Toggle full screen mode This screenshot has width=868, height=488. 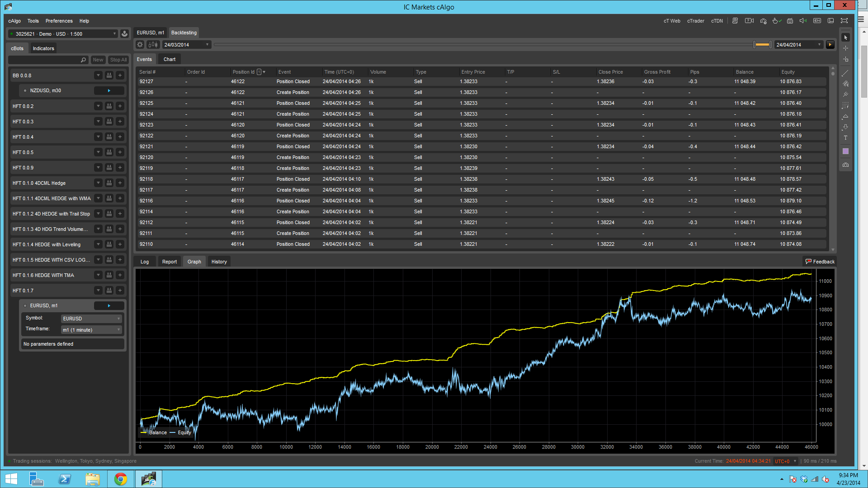[x=844, y=21]
